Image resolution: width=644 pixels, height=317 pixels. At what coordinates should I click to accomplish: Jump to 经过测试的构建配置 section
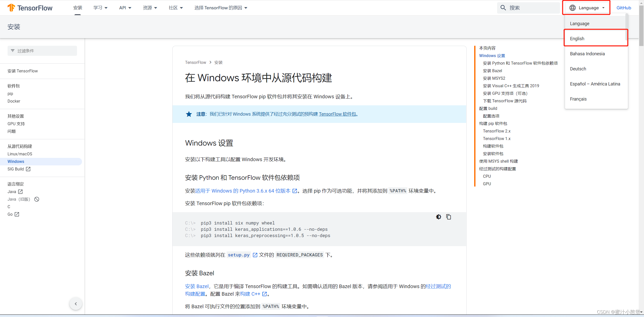point(497,169)
